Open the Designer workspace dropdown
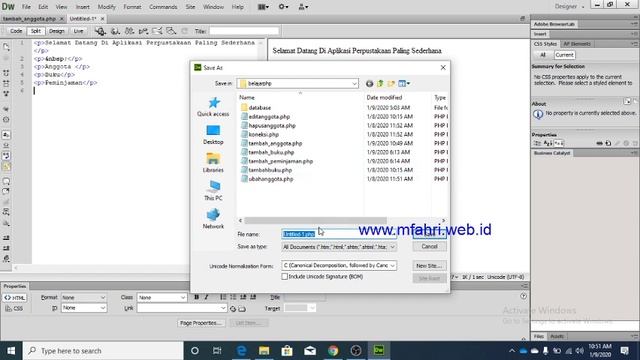 [x=569, y=7]
